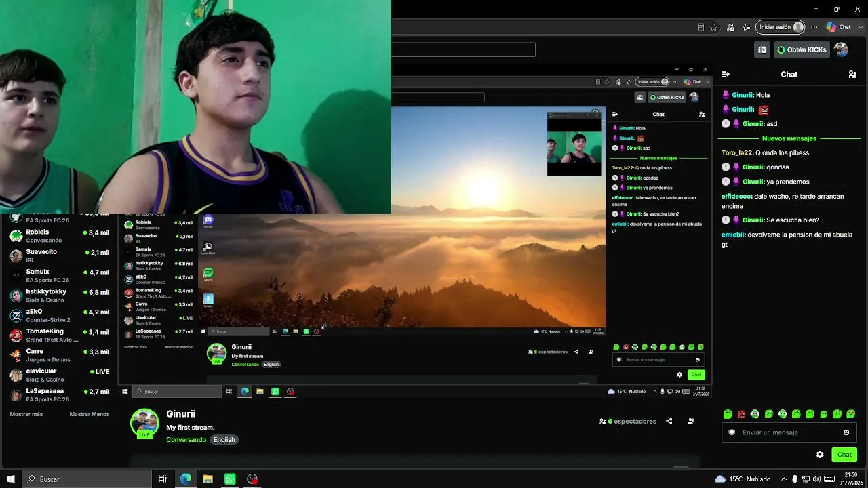Screen dimensions: 868x488
Task: Add page to favorites with star icon
Action: [x=714, y=27]
